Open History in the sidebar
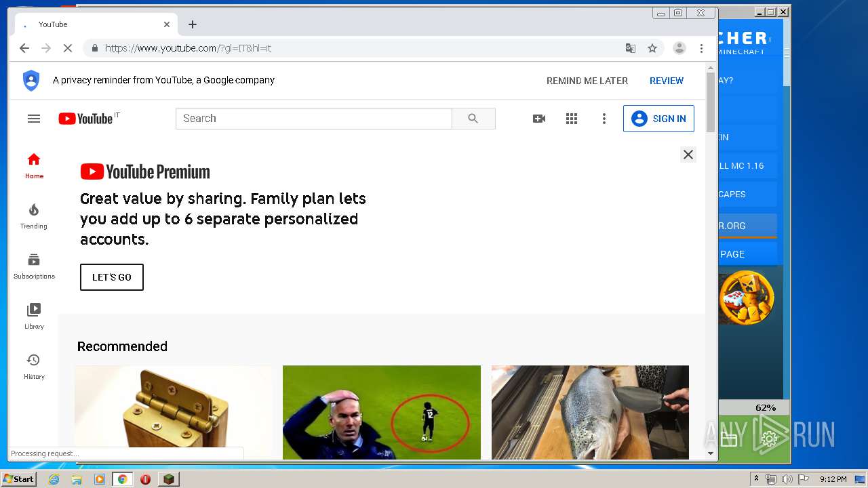 [x=34, y=367]
